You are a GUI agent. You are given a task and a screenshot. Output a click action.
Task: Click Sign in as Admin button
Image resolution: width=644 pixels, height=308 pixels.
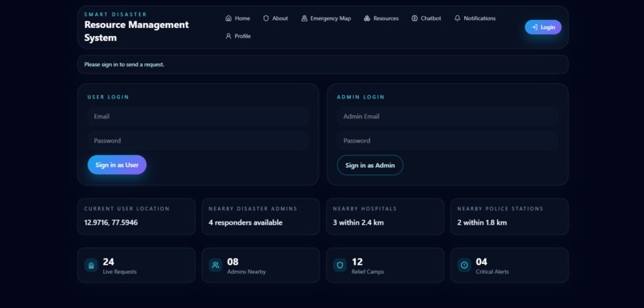(x=370, y=165)
